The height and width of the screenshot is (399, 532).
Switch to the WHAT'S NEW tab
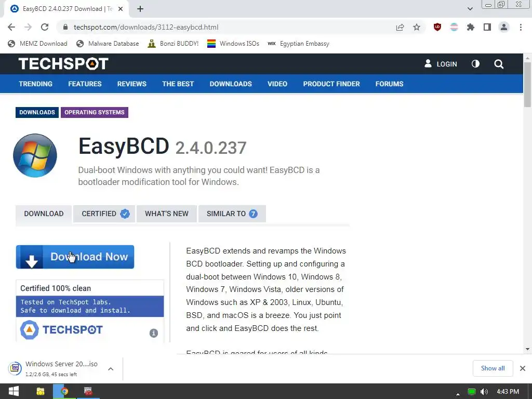167,214
